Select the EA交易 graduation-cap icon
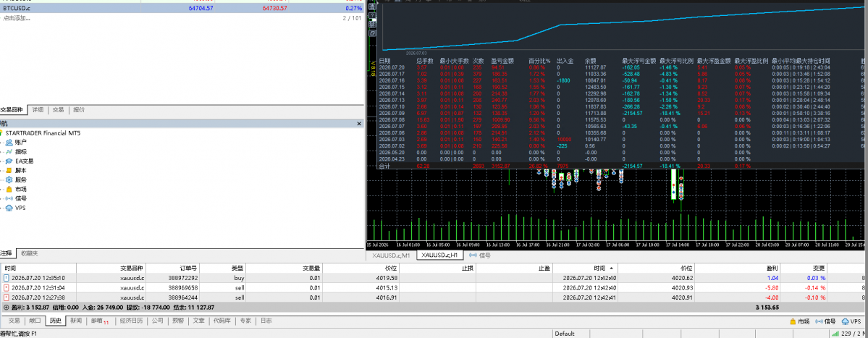Image resolution: width=868 pixels, height=338 pixels. 9,161
